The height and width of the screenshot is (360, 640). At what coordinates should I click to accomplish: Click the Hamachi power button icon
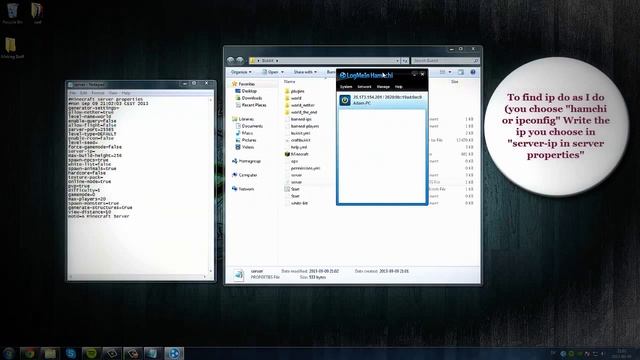pos(345,100)
